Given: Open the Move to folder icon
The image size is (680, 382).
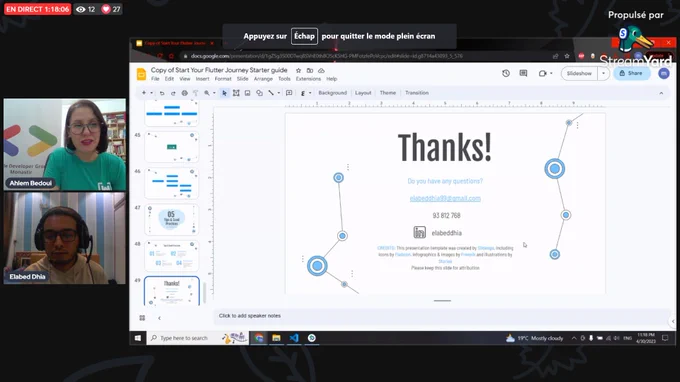Looking at the screenshot, I should click(x=310, y=70).
